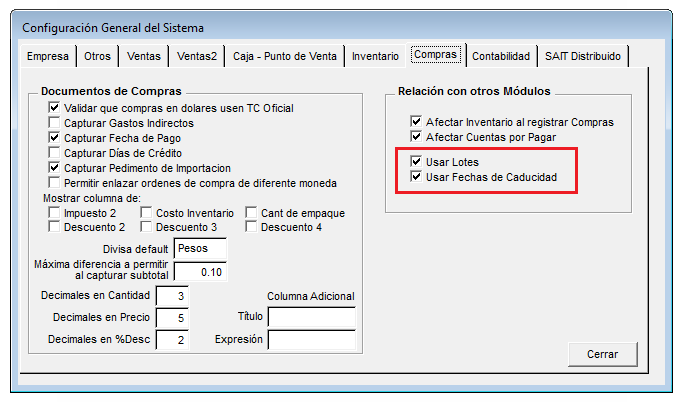The width and height of the screenshot is (684, 405).
Task: Uncheck Validar que compras en dolares usen TC Oficial
Action: [54, 107]
